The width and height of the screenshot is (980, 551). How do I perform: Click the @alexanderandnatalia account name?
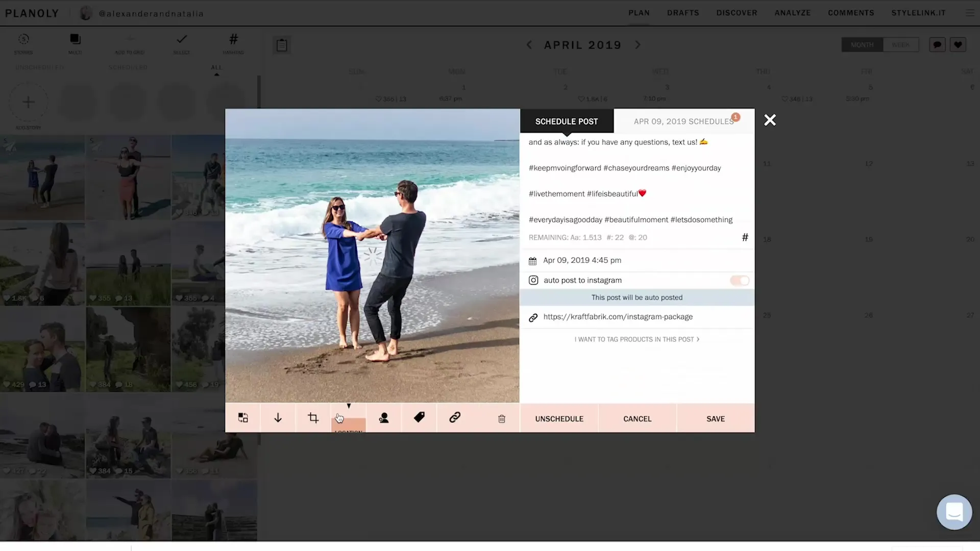coord(151,14)
